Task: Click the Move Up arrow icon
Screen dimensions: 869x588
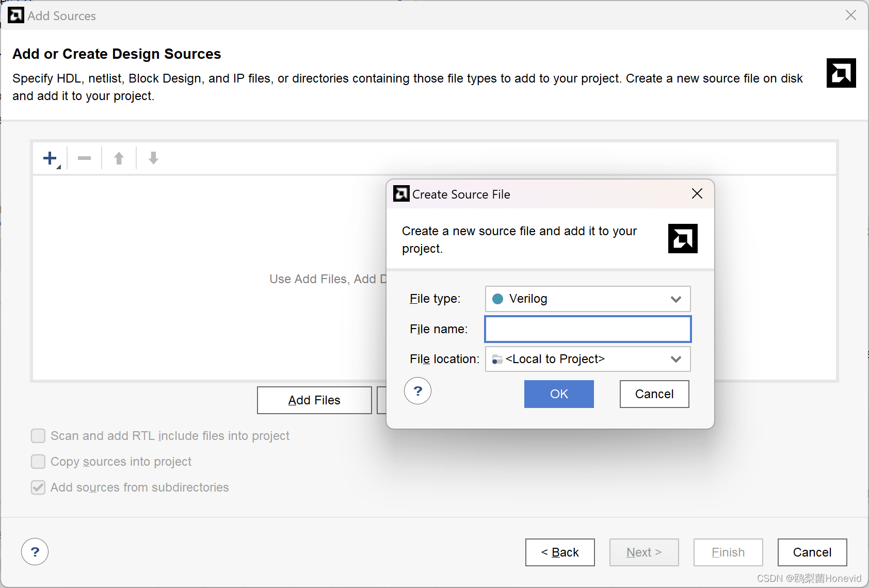Action: [119, 158]
